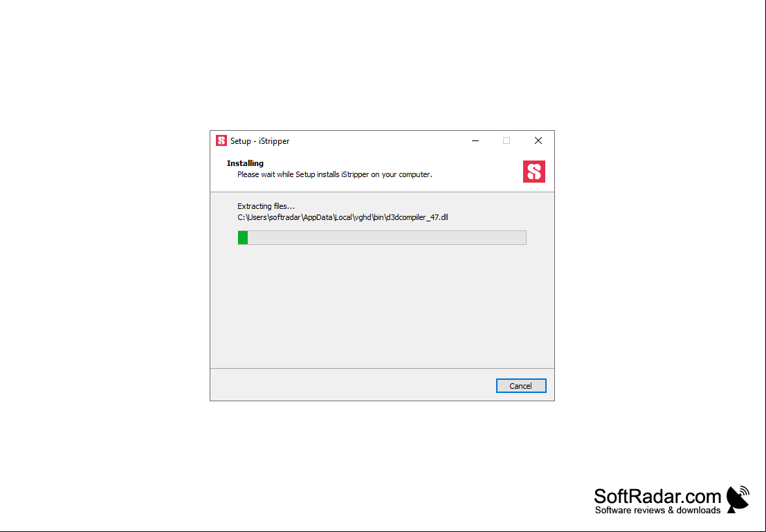Click the greyed-out maximize button

507,140
